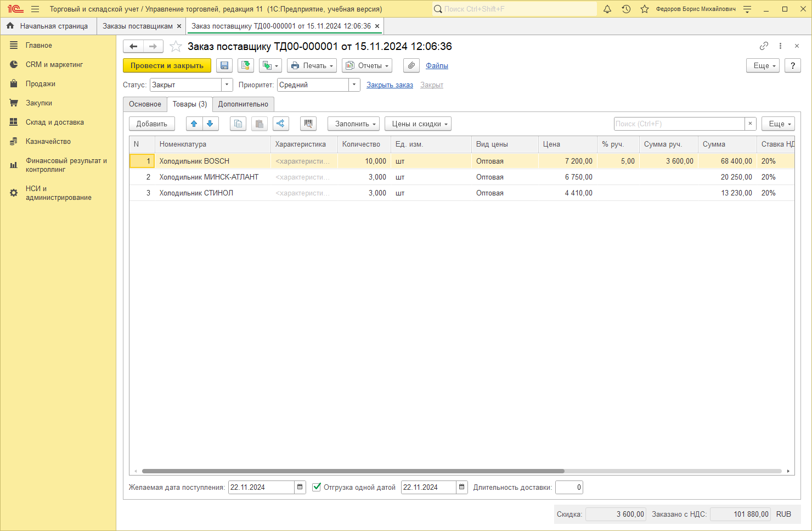The image size is (812, 531).
Task: Click the Добавить button
Action: point(152,124)
